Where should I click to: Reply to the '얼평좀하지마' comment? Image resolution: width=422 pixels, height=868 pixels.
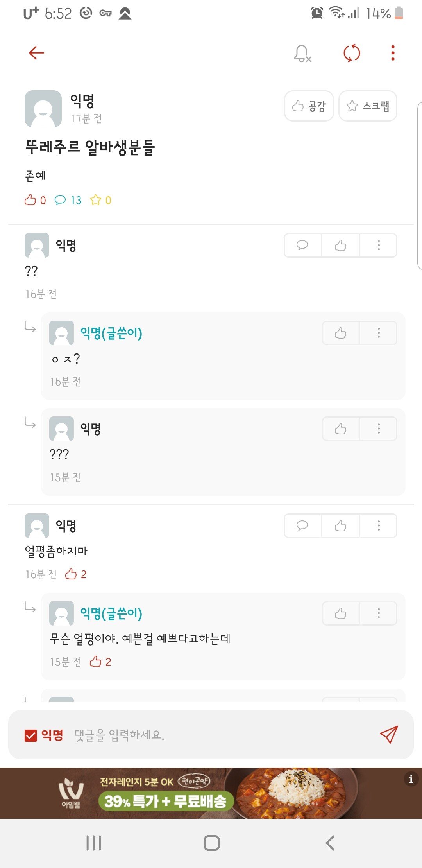coord(302,525)
